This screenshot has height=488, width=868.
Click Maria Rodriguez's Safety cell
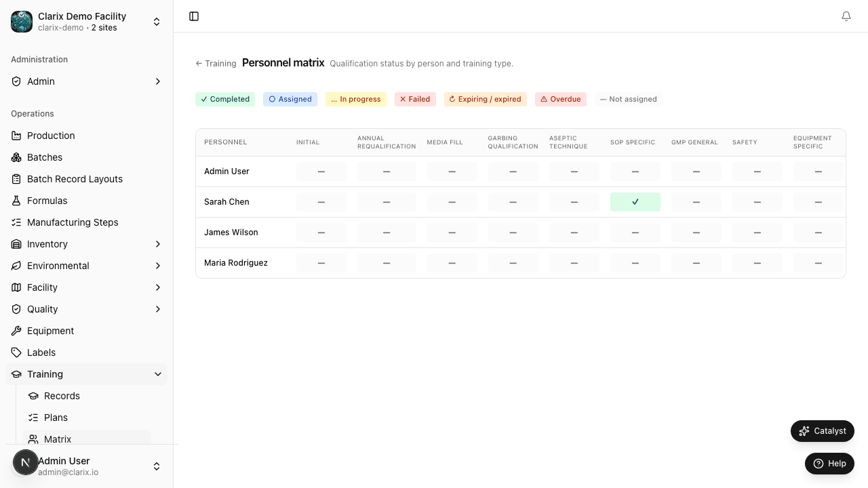point(757,263)
